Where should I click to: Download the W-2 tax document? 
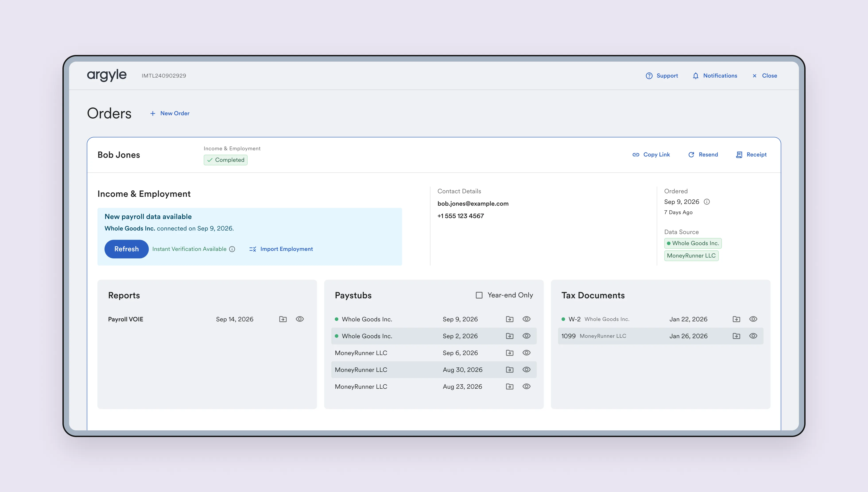736,319
